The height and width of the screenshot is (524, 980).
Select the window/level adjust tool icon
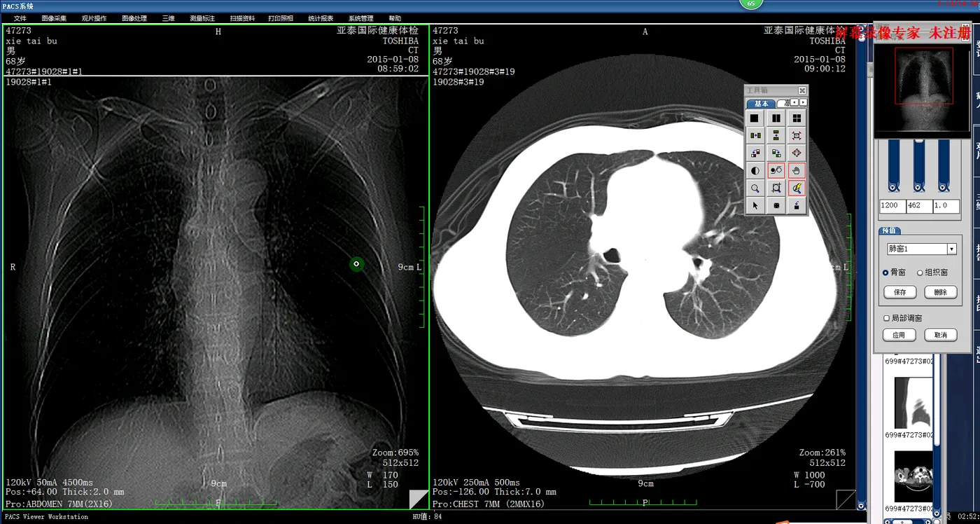[776, 170]
